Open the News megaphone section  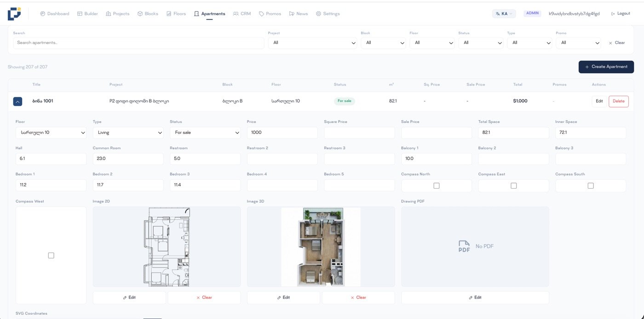(x=299, y=14)
